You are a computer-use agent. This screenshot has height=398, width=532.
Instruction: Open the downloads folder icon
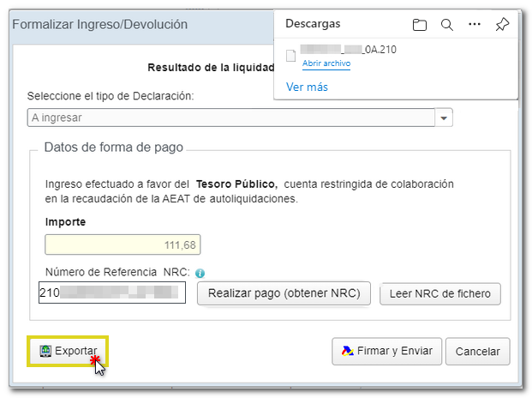click(x=419, y=25)
